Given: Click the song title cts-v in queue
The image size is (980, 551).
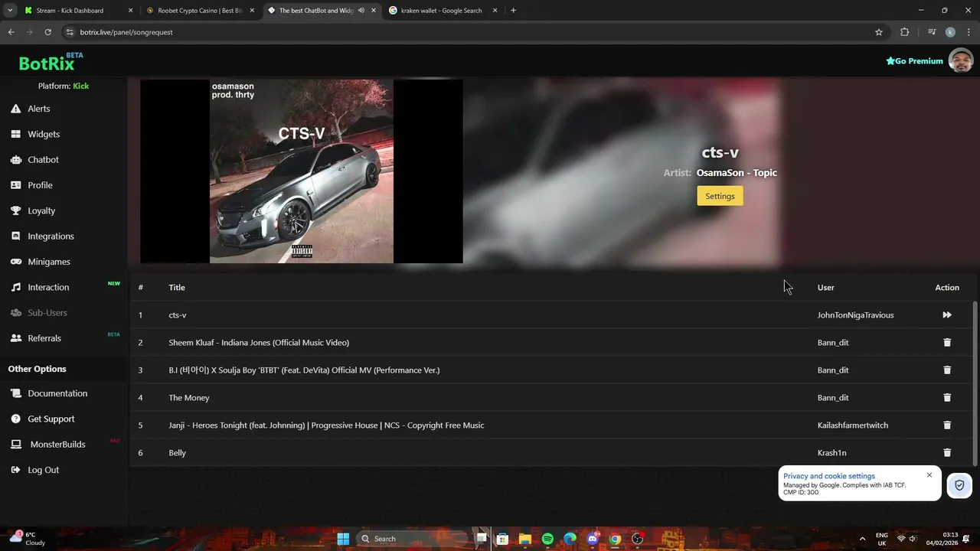Looking at the screenshot, I should [x=178, y=315].
